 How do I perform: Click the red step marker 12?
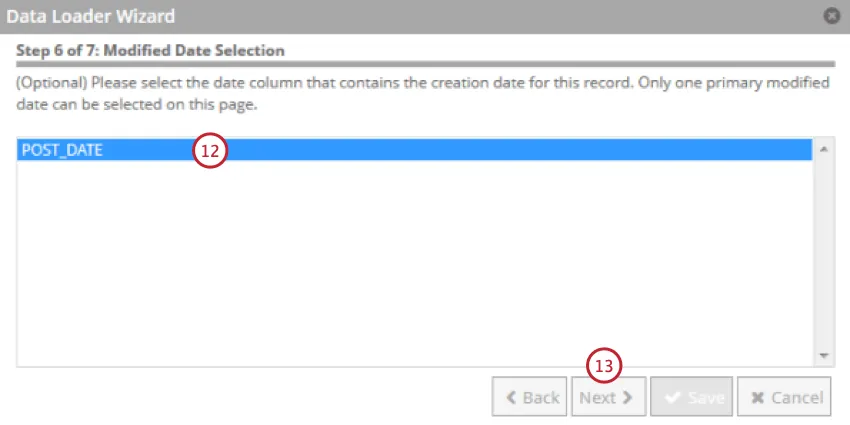211,151
